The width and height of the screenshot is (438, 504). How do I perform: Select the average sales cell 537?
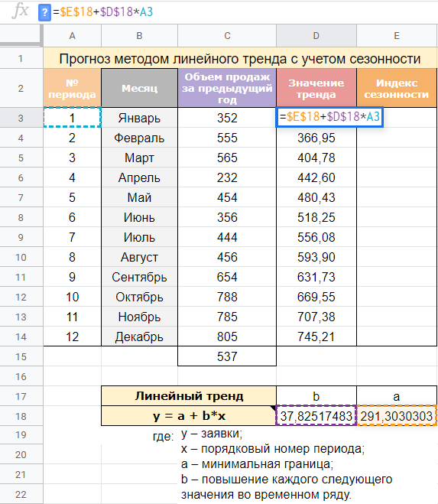pyautogui.click(x=227, y=356)
